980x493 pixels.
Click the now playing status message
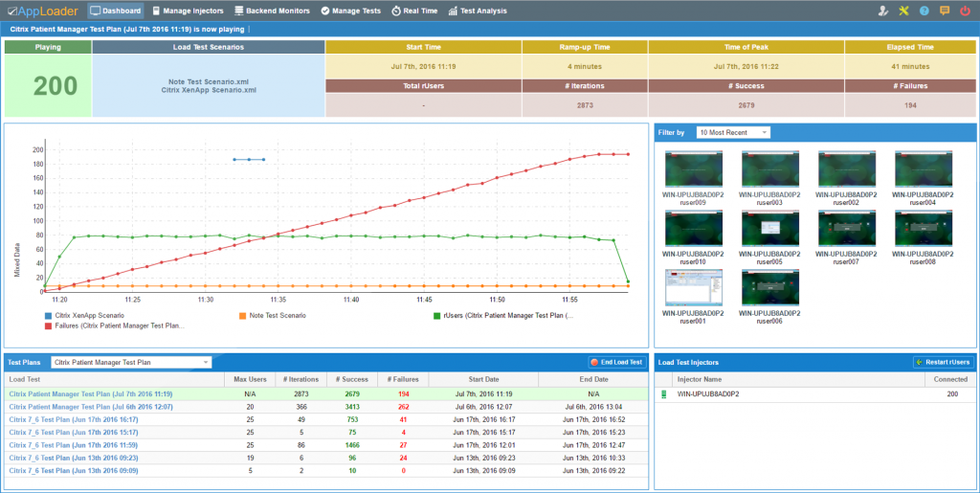coord(127,30)
